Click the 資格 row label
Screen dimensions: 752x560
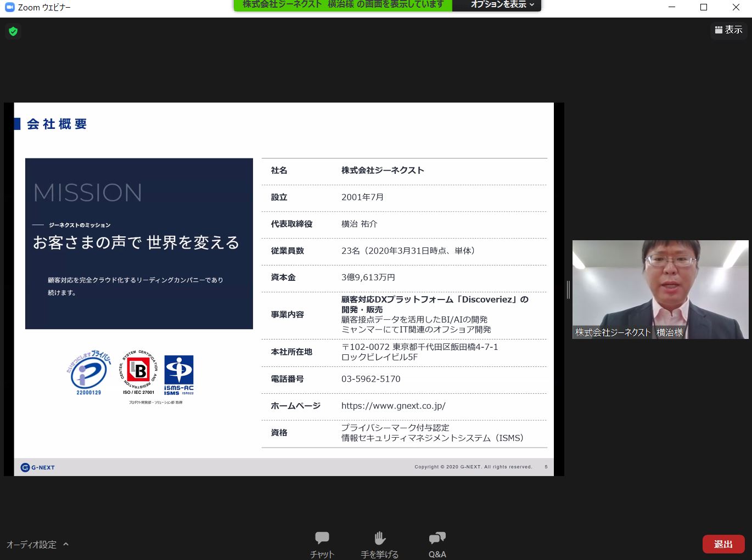279,433
